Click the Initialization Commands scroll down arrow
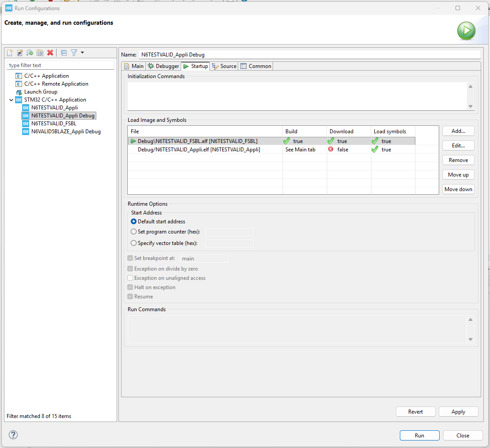The image size is (490, 448). coord(470,106)
